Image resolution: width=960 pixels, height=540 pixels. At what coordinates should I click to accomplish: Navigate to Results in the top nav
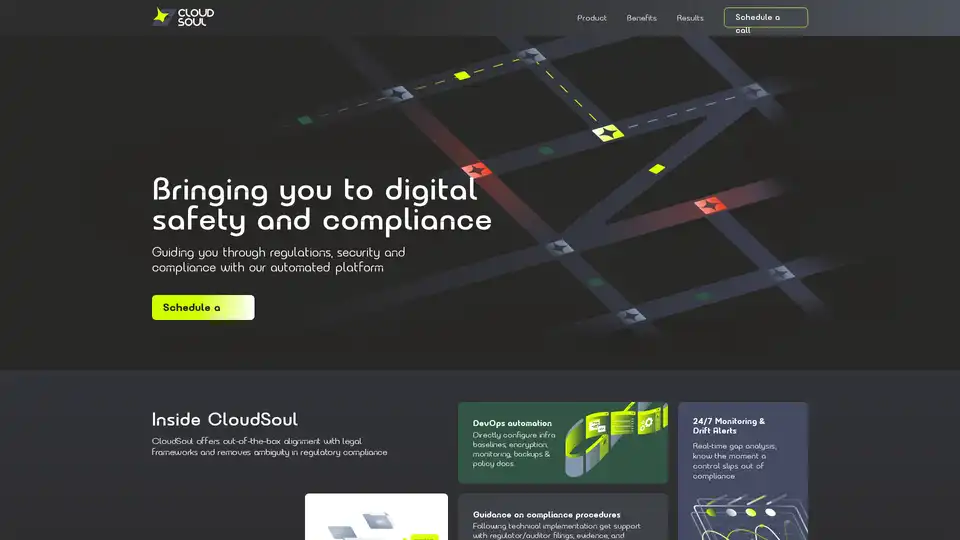click(690, 18)
